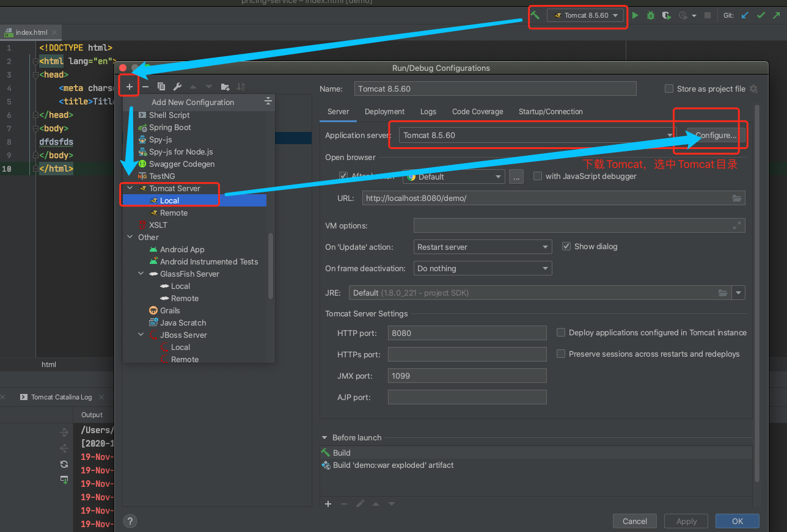The width and height of the screenshot is (787, 532).
Task: Click the folder browse icon in JRE field
Action: click(x=723, y=293)
